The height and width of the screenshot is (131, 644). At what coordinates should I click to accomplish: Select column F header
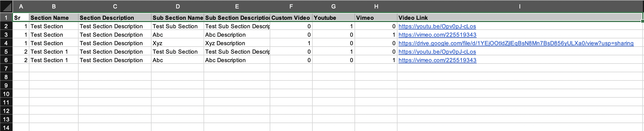tap(291, 6)
